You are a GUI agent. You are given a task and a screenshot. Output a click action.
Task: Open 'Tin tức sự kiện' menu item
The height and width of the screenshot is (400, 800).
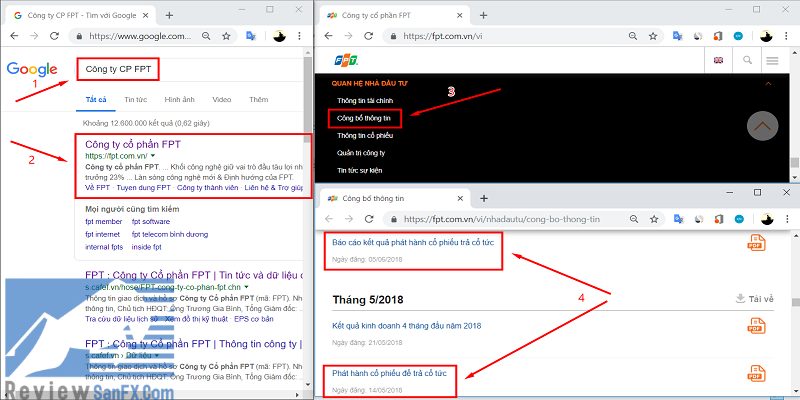pyautogui.click(x=359, y=170)
